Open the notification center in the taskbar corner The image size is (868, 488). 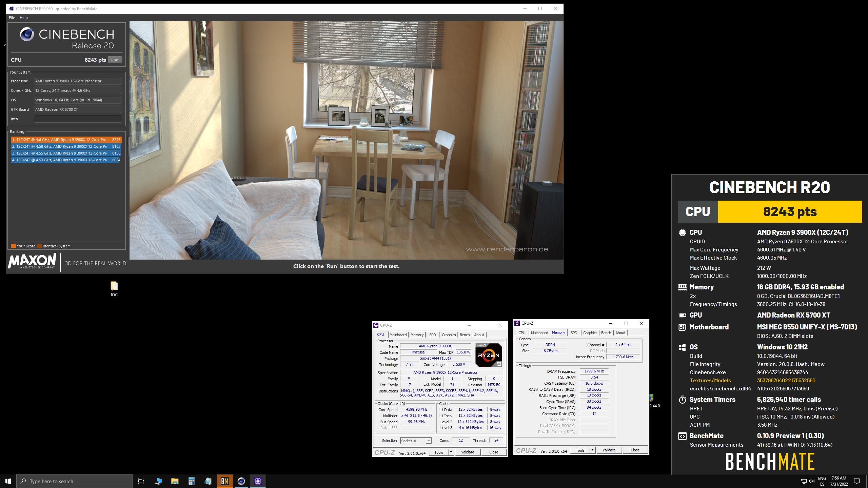point(857,481)
